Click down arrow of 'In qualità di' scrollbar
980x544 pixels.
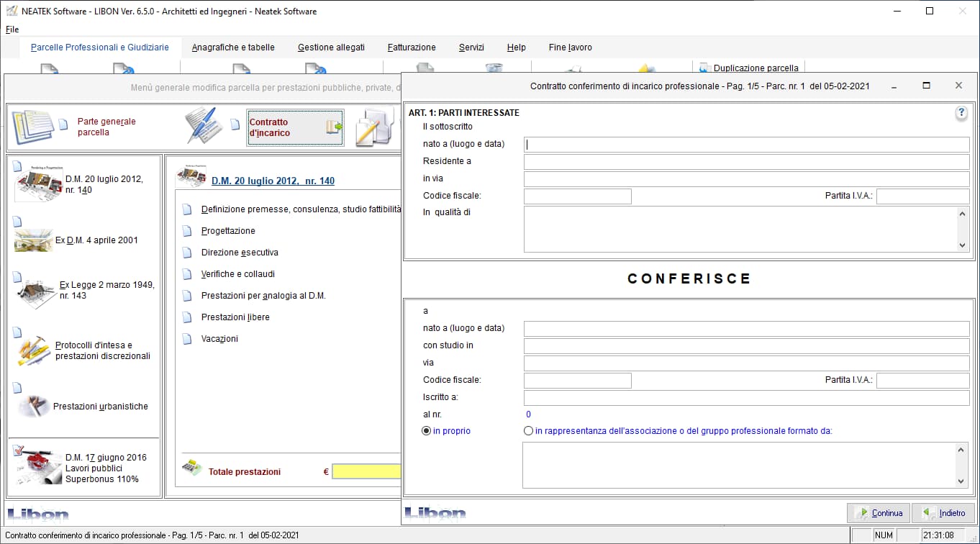[963, 245]
